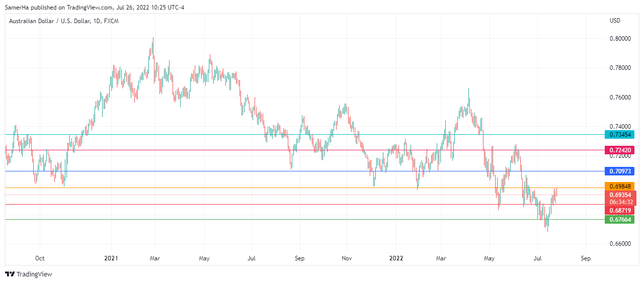The image size is (644, 283).
Task: Select the 2021 label on the time axis
Action: (x=111, y=258)
